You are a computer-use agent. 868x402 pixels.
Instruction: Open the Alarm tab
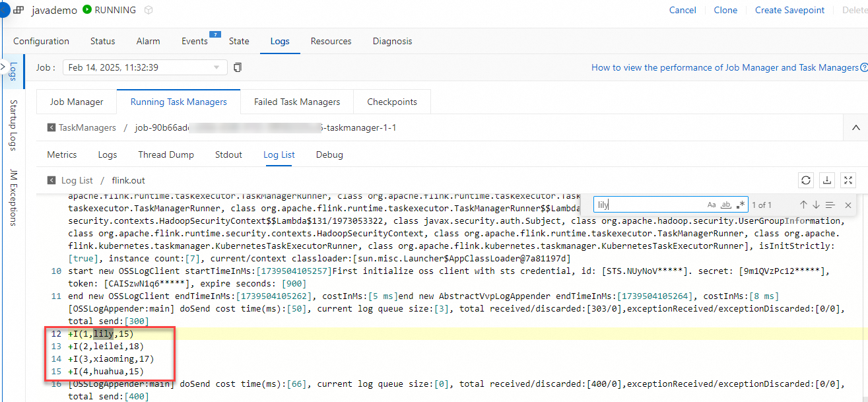pyautogui.click(x=148, y=41)
